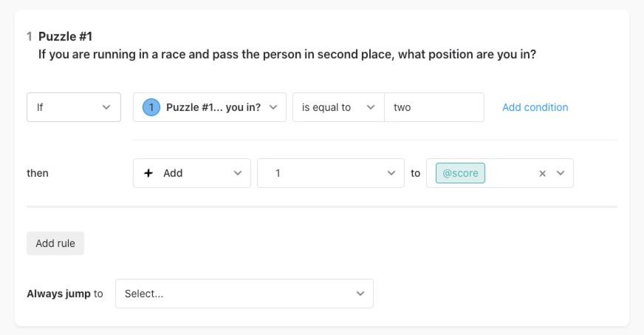Click the @score variable tag
Screen dimensions: 644x335
click(x=460, y=173)
